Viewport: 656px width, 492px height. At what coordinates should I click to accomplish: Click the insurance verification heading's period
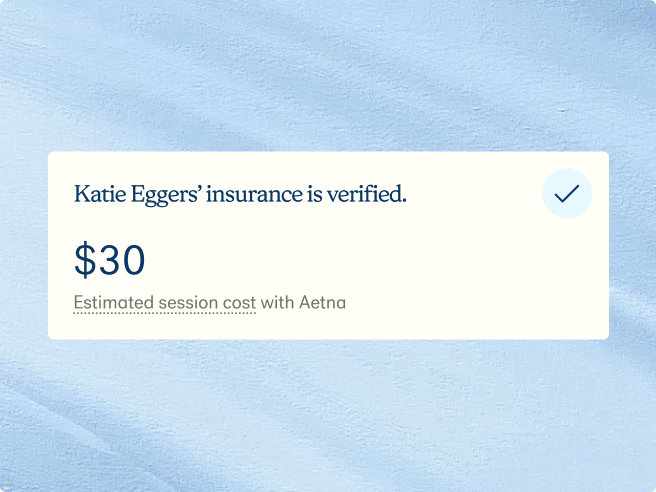pyautogui.click(x=404, y=200)
